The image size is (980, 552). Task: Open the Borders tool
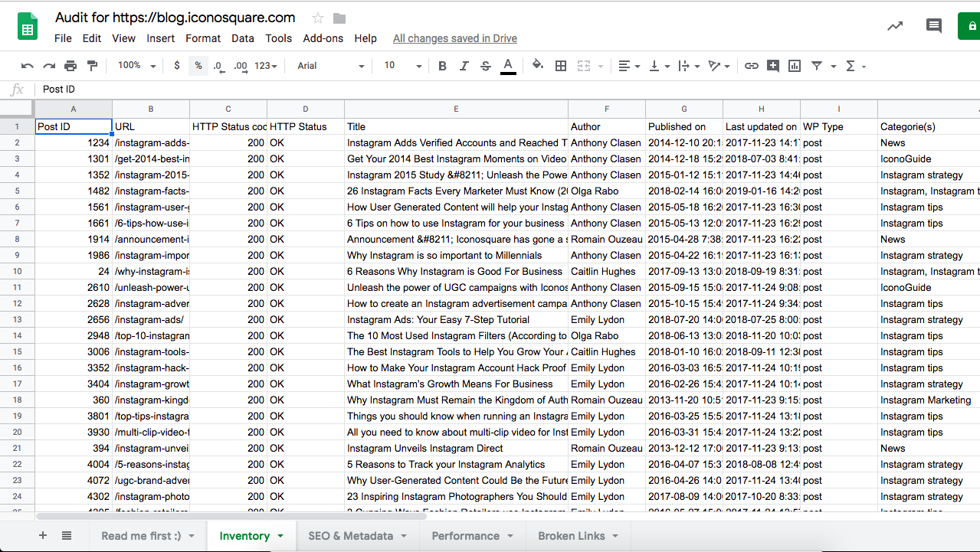pyautogui.click(x=561, y=66)
